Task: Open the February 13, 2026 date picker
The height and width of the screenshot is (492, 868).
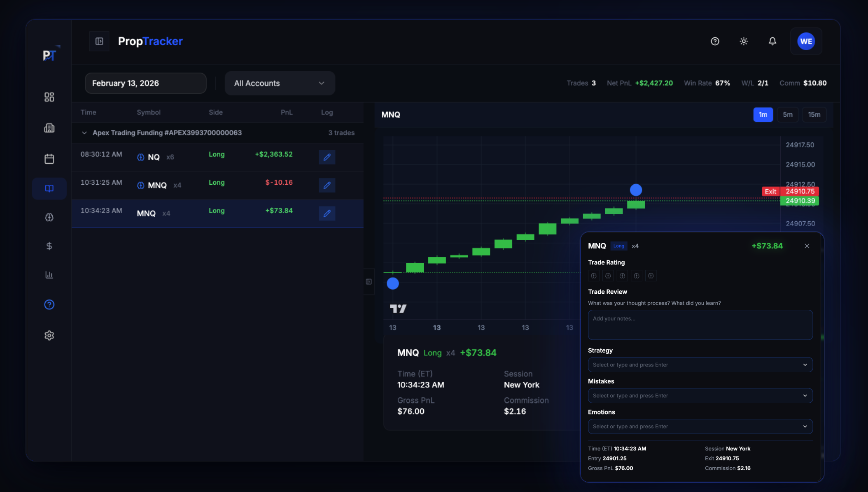Action: (145, 83)
